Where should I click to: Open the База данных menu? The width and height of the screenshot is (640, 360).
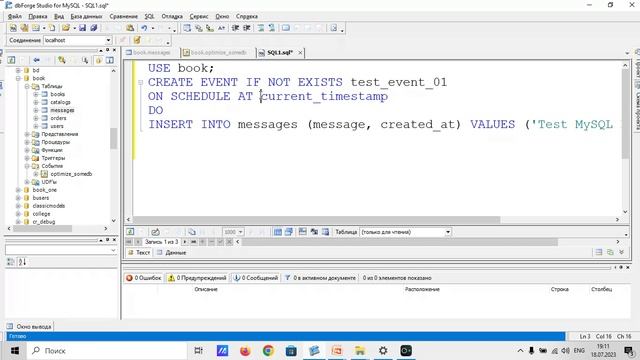point(86,16)
